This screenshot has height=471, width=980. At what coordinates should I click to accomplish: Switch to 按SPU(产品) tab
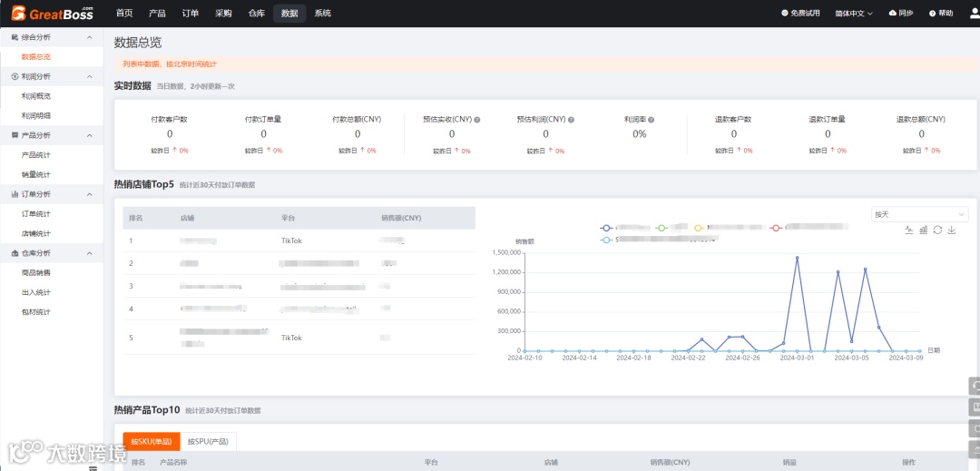click(208, 442)
